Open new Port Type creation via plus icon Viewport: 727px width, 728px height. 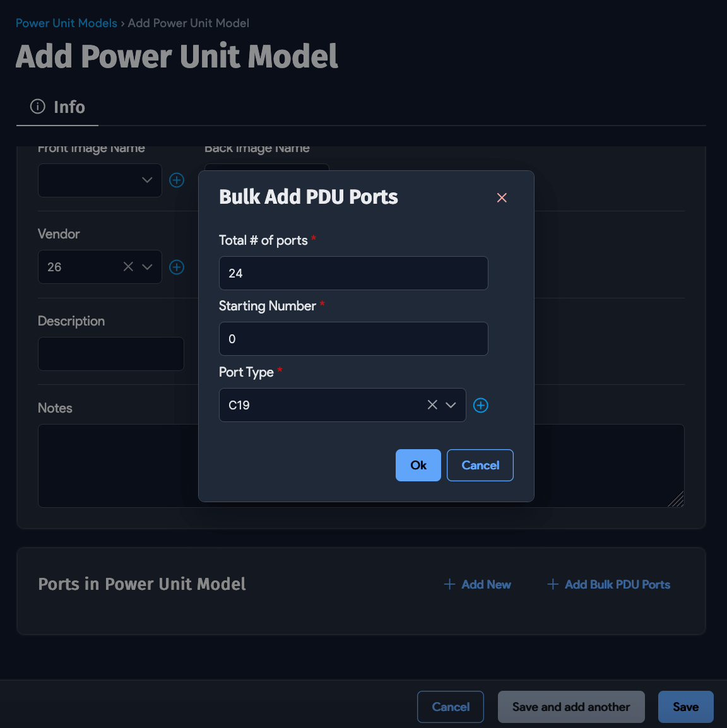(480, 405)
